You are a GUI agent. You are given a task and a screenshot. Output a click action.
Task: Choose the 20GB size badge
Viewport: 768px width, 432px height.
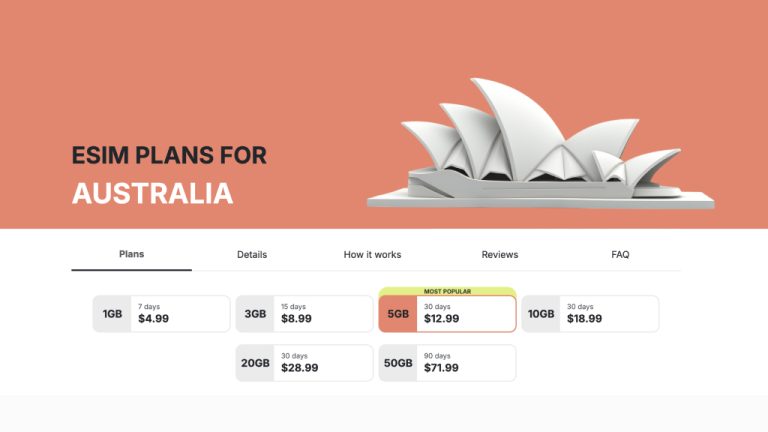coord(255,363)
